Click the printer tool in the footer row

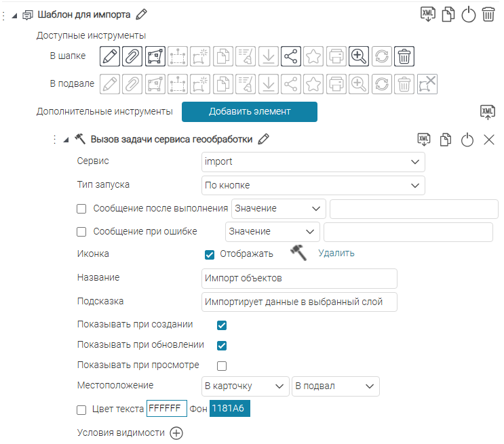point(336,84)
